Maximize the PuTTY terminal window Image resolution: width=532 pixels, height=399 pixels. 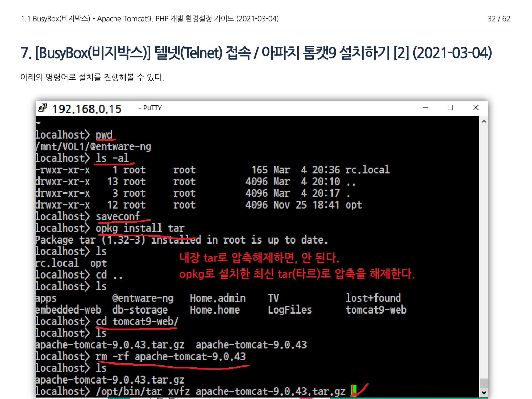click(x=450, y=108)
